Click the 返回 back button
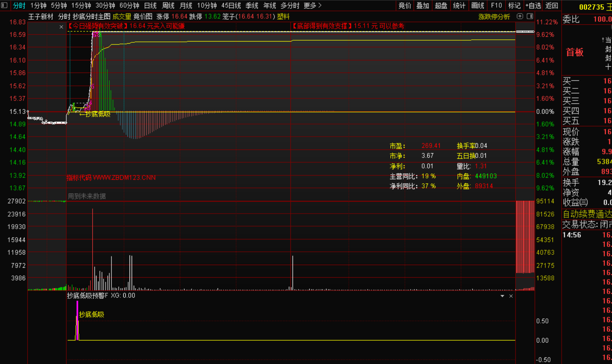This screenshot has width=612, height=364. tap(552, 5)
